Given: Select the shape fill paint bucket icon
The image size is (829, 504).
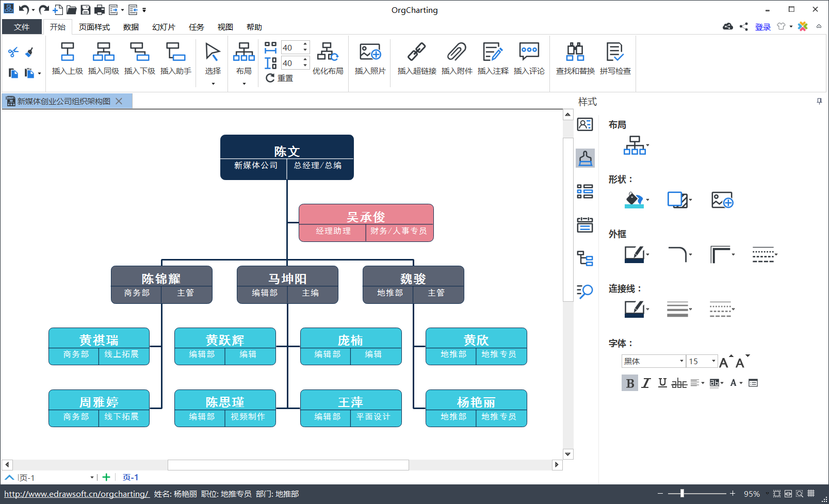Looking at the screenshot, I should click(x=634, y=200).
